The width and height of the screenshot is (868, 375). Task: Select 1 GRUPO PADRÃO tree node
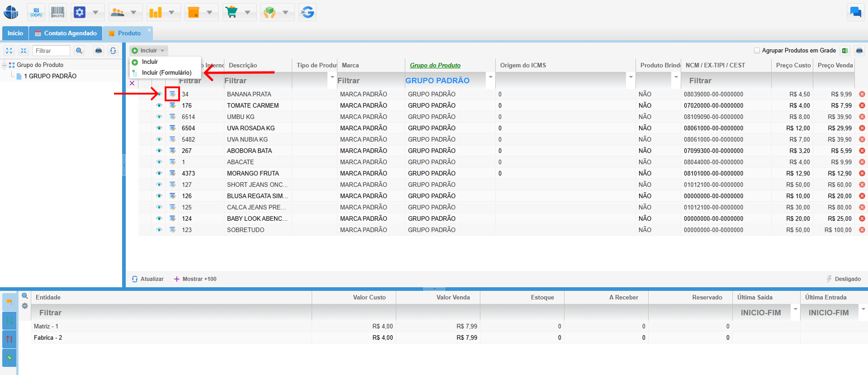click(50, 76)
